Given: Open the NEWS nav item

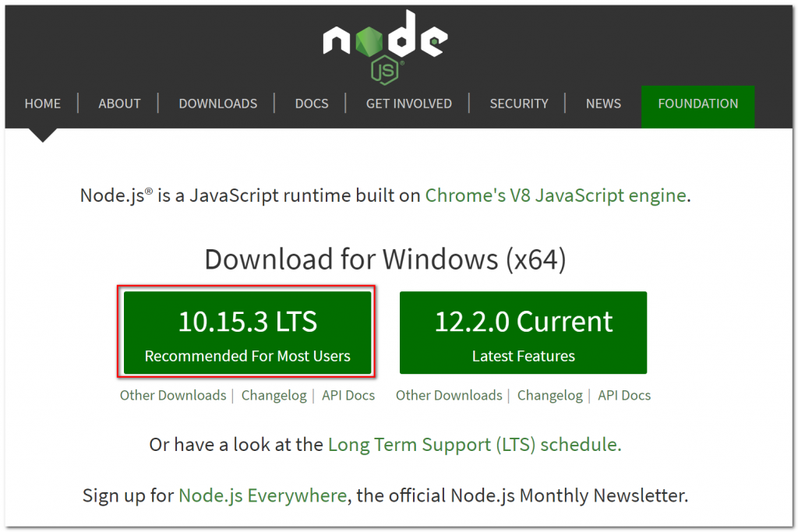Looking at the screenshot, I should click(x=603, y=104).
